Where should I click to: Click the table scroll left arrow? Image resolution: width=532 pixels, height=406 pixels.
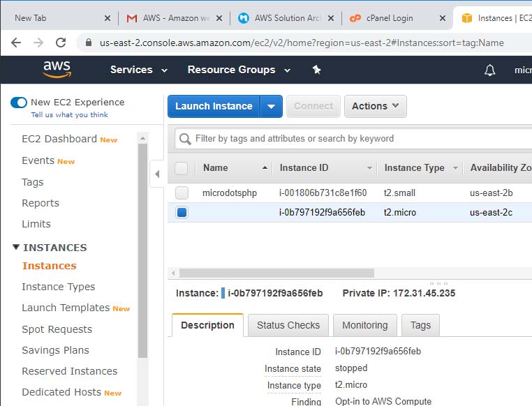[173, 273]
